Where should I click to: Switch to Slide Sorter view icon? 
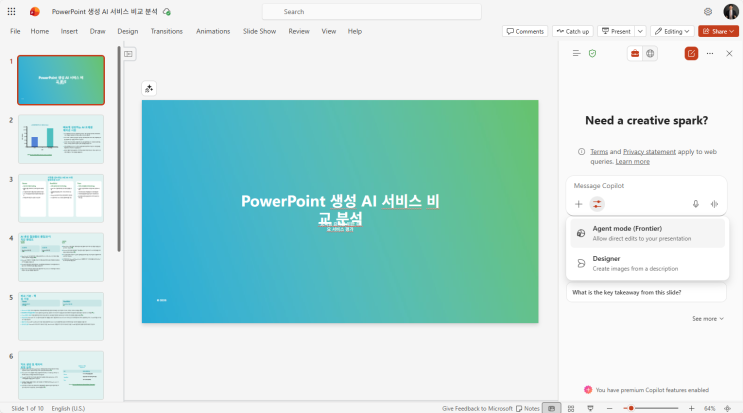click(571, 408)
